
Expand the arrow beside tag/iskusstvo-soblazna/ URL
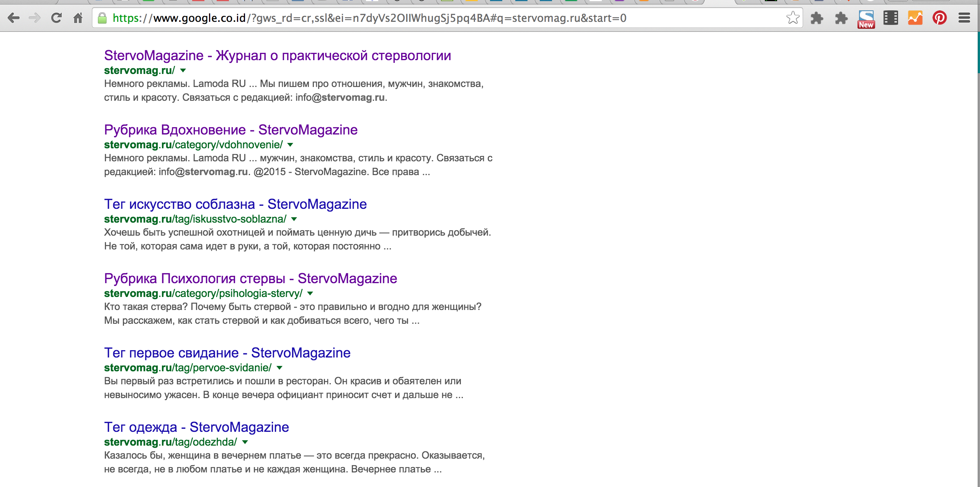(294, 219)
